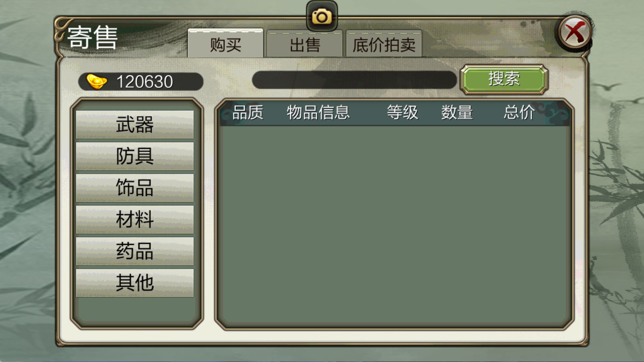Select the 底价拍卖 tab

(x=384, y=44)
